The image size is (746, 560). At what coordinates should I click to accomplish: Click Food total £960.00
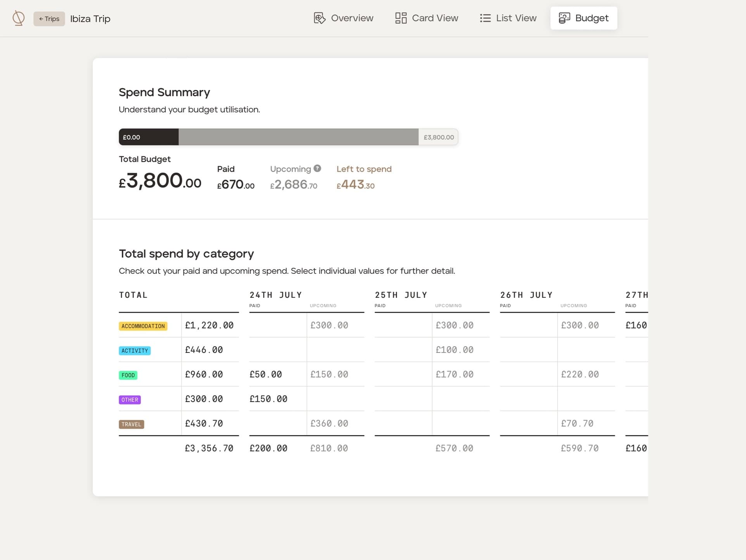[204, 374]
